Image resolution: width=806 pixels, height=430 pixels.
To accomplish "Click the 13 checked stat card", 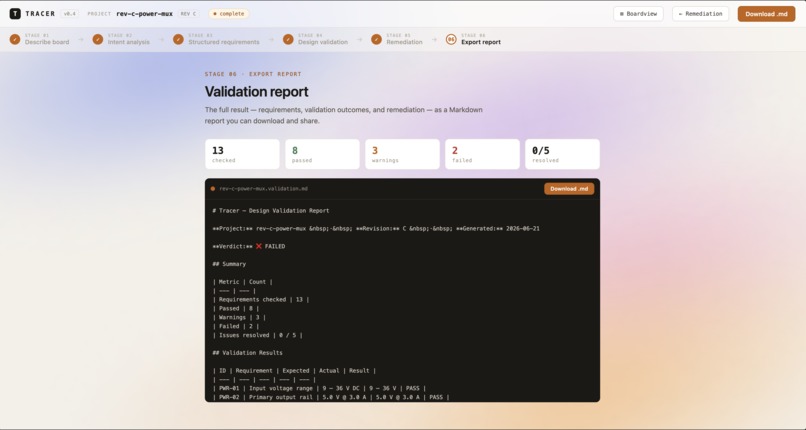I will pos(242,154).
